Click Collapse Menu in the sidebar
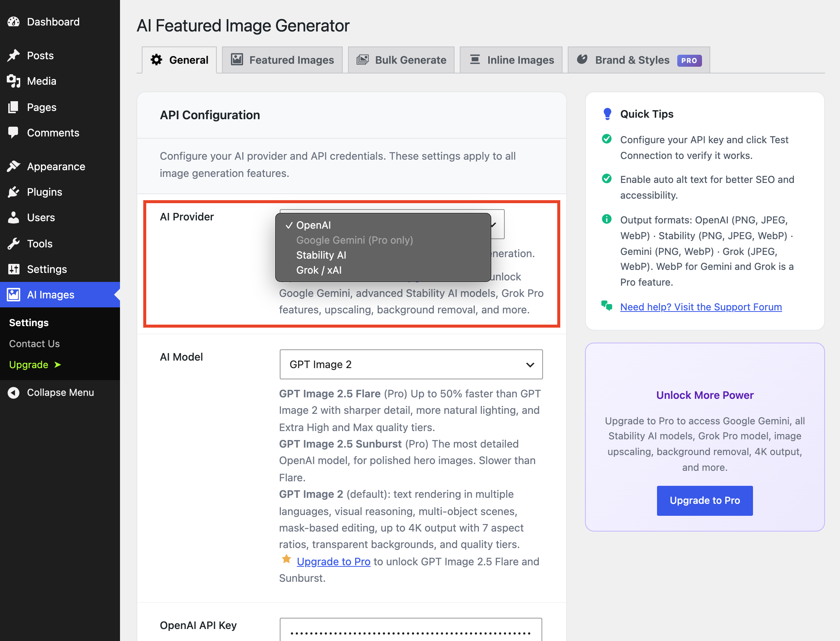This screenshot has height=641, width=840. click(60, 392)
